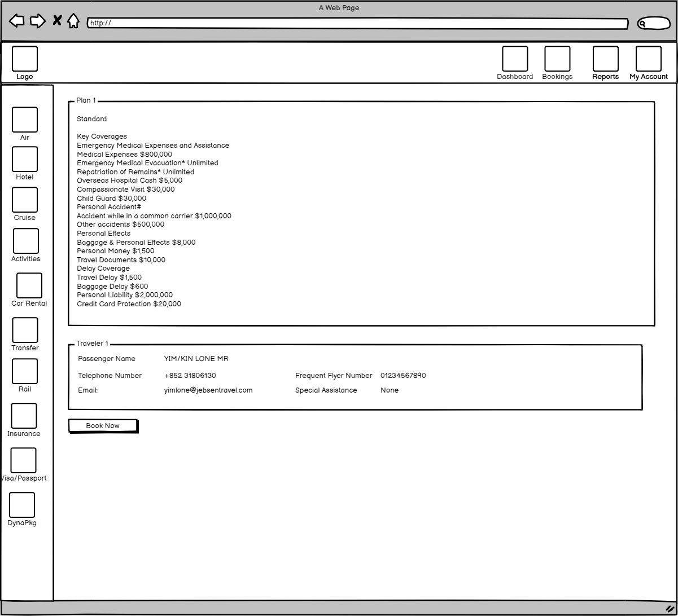
Task: Open the DynaPkg sidebar icon
Action: pos(22,505)
